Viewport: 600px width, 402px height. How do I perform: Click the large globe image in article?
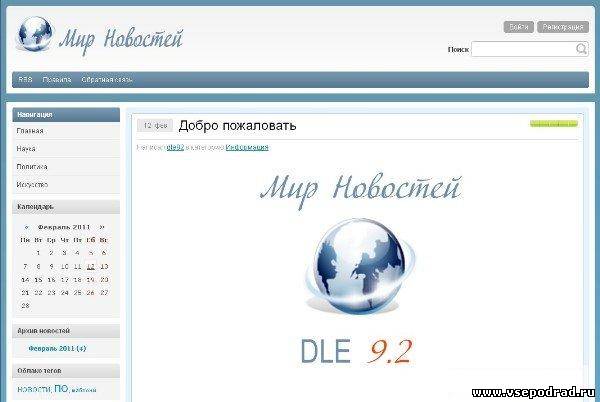[x=360, y=266]
